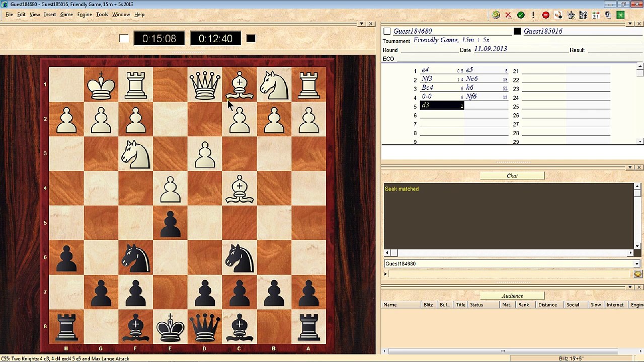Screen dimensions: 644x362
Task: Click the teapot toolbar icon
Action: [x=571, y=15]
